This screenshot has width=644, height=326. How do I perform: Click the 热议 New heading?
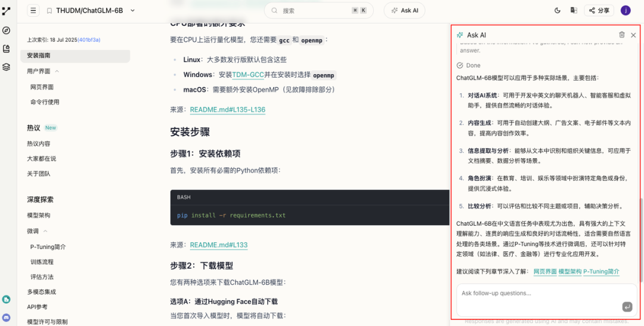pyautogui.click(x=42, y=128)
